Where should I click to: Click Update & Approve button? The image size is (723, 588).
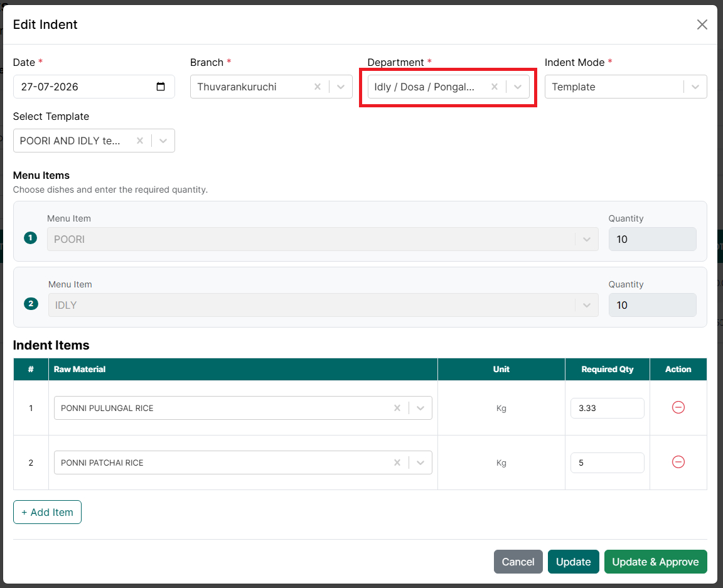tap(655, 562)
